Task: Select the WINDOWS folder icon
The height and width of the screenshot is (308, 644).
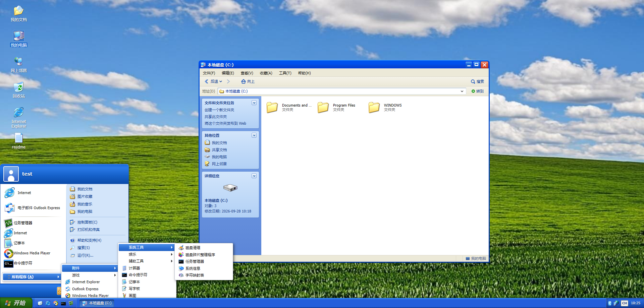Action: point(374,107)
